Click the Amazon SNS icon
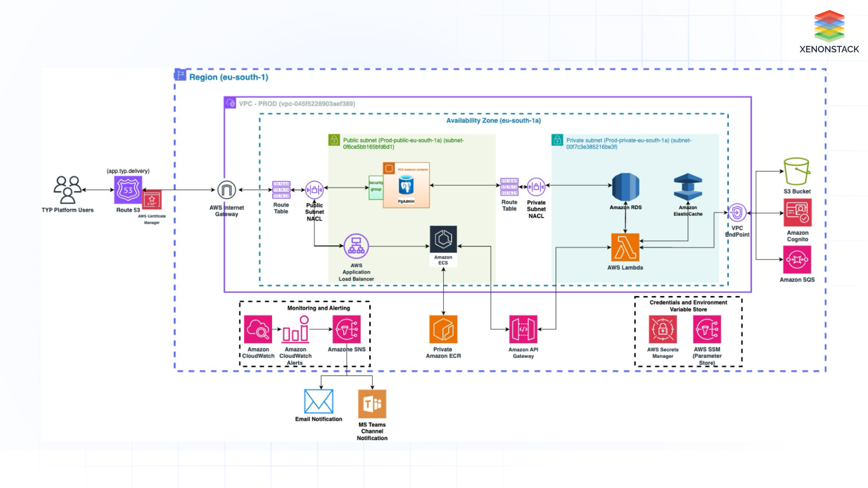868x488 pixels. click(x=346, y=329)
